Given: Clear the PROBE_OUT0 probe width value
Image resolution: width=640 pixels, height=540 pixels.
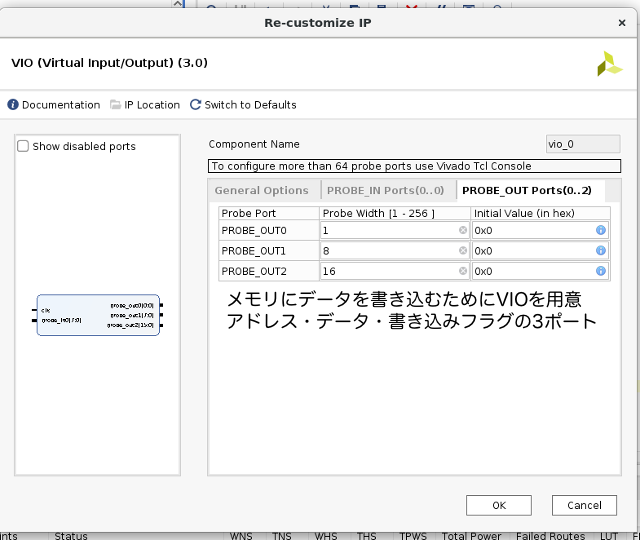Looking at the screenshot, I should [463, 230].
